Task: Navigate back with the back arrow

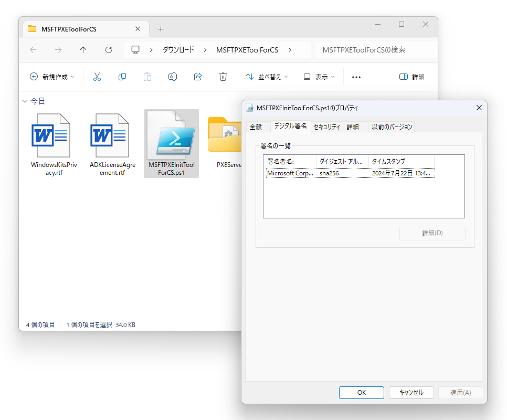Action: click(33, 50)
